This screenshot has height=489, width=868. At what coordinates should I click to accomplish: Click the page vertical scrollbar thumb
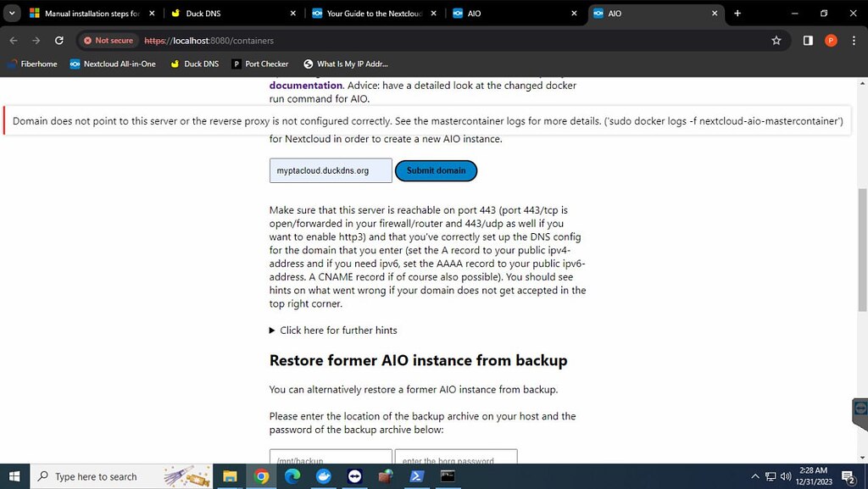(862, 250)
